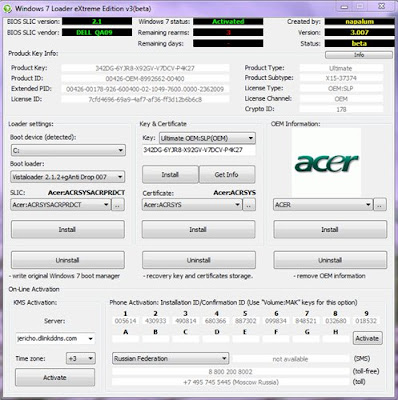This screenshot has width=398, height=400.
Task: Close the Windows 7 Loader window
Action: (382, 7)
